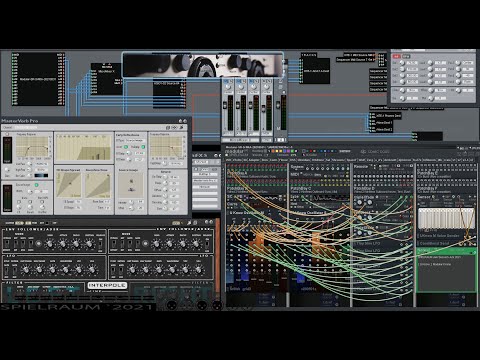This screenshot has width=480, height=360.
Task: Click the pin icon in MasterVerb Pro preset bar
Action: (x=182, y=127)
